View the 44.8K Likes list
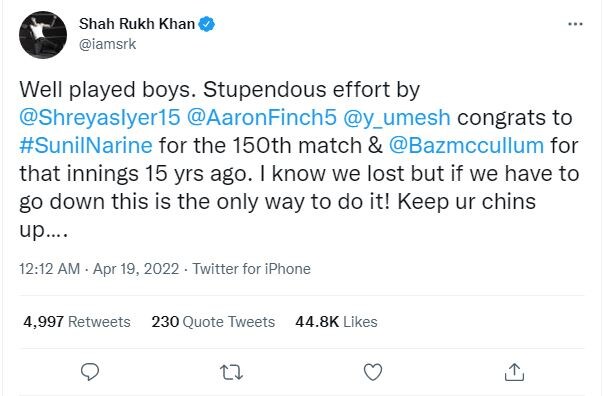The width and height of the screenshot is (604, 396). tap(336, 322)
